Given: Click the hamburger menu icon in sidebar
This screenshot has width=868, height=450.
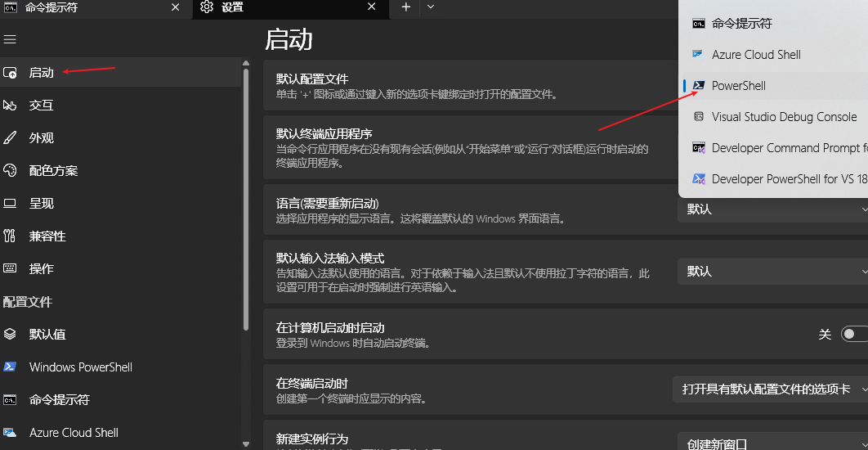Looking at the screenshot, I should [10, 39].
